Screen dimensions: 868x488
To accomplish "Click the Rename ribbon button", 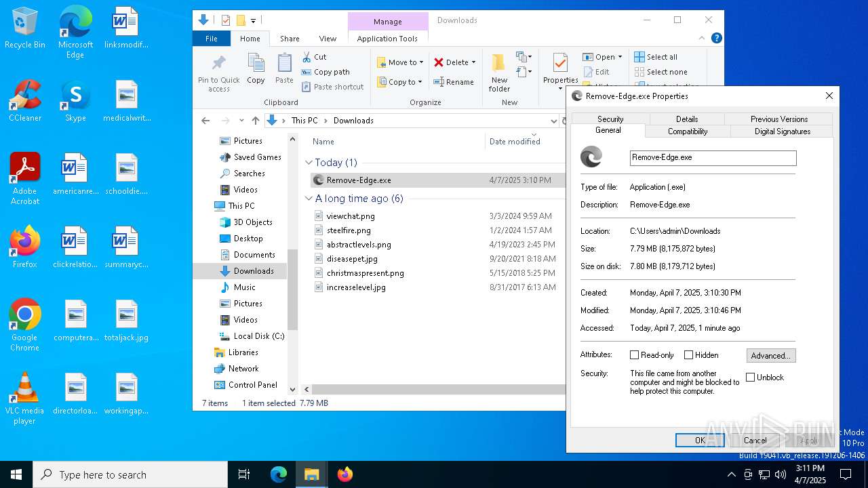I will [454, 82].
